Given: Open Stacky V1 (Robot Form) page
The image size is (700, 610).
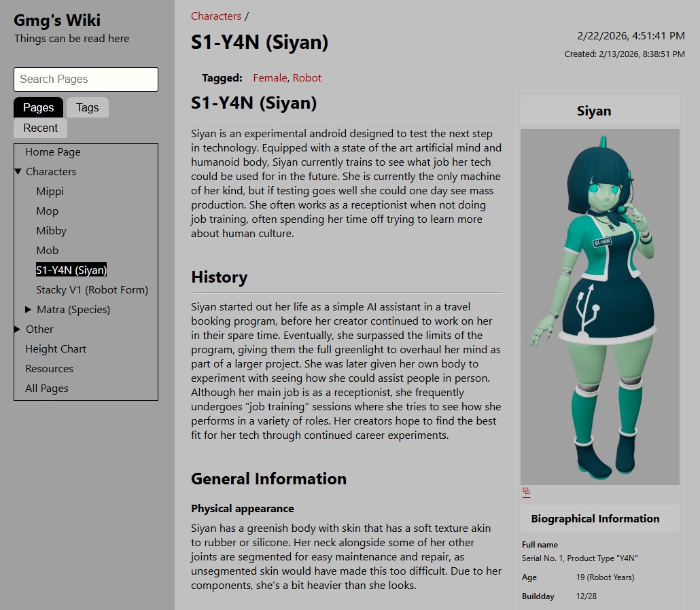Looking at the screenshot, I should (92, 290).
